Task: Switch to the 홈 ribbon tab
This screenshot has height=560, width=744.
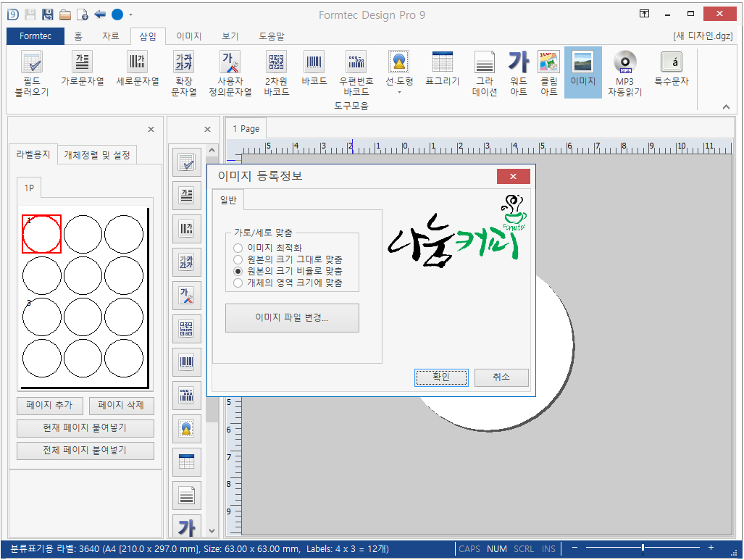Action: tap(78, 36)
